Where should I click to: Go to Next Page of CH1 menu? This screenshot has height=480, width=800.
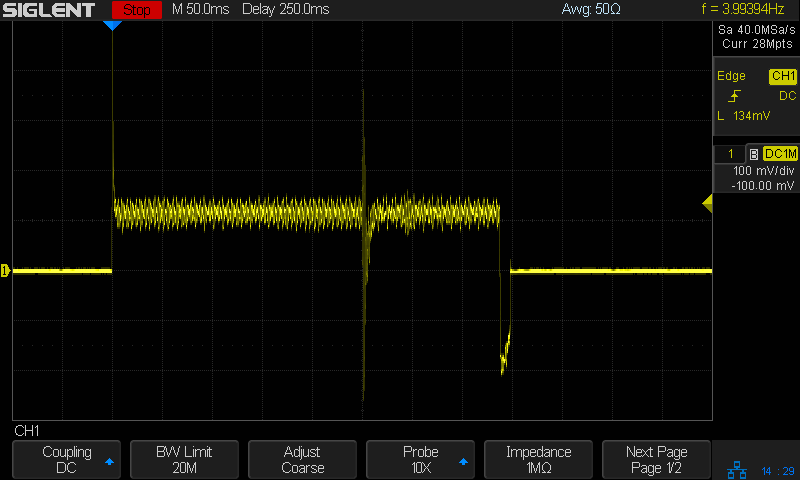point(656,460)
